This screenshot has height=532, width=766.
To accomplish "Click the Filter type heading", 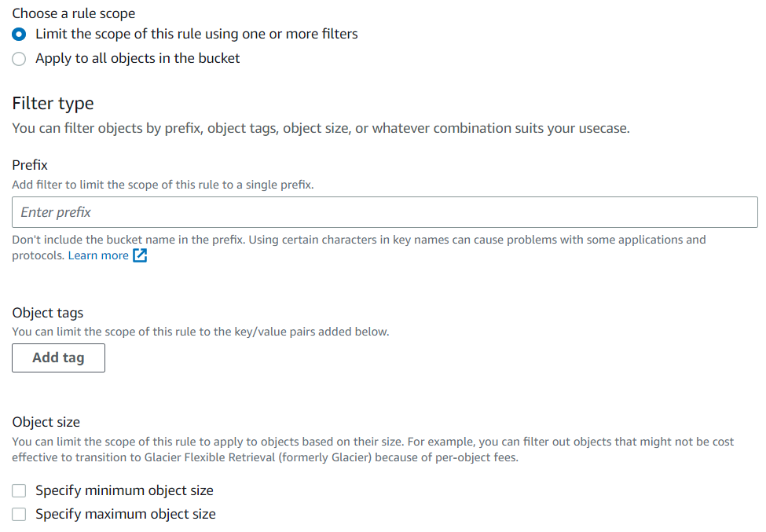I will point(53,104).
